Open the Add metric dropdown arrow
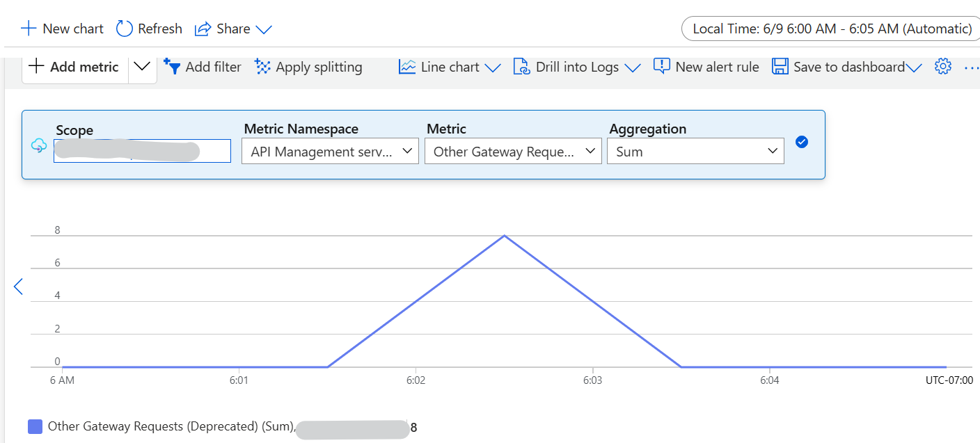Viewport: 980px width, 443px height. point(141,66)
